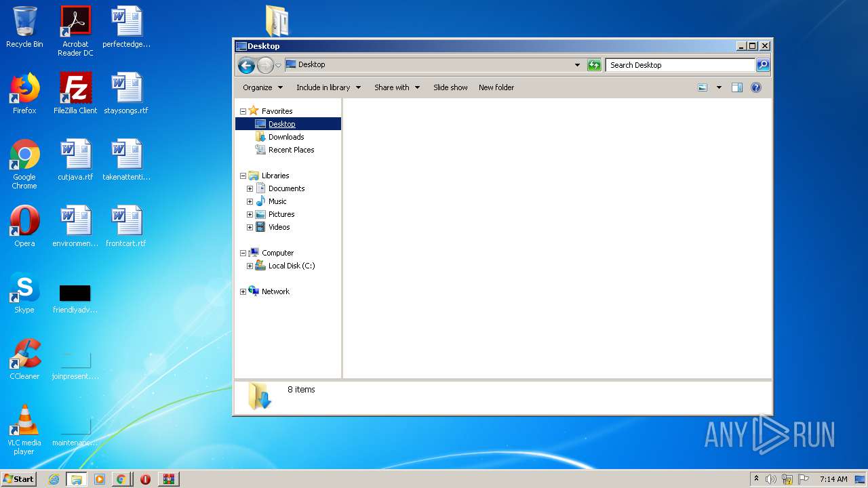Open the Organize menu
868x488 pixels.
tap(262, 87)
